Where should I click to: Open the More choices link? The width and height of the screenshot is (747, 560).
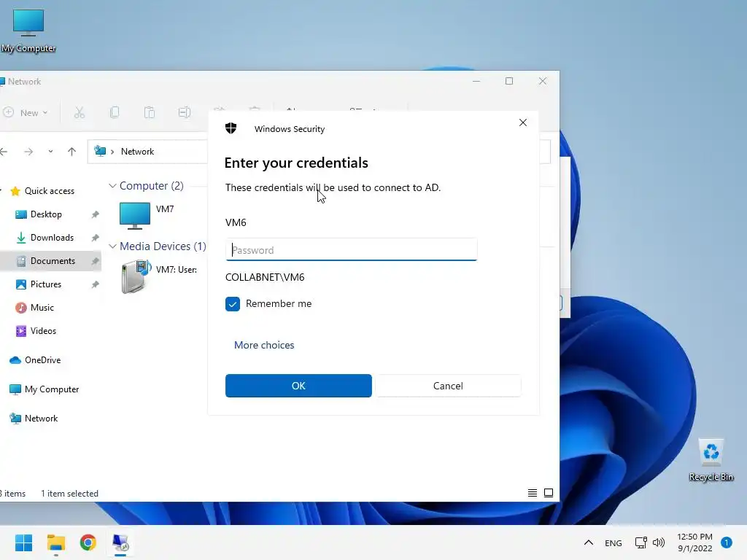click(x=264, y=345)
